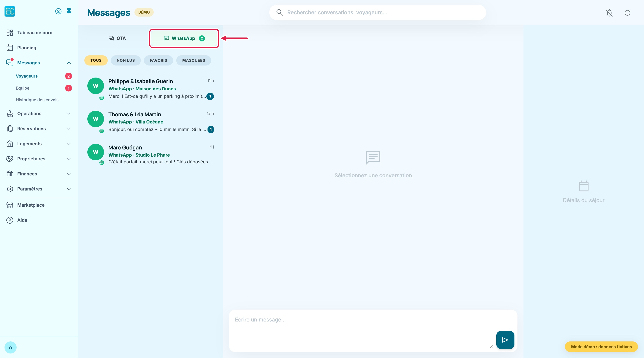Click the Marketplace store icon
Screen dimensions: 644x358
coord(10,205)
